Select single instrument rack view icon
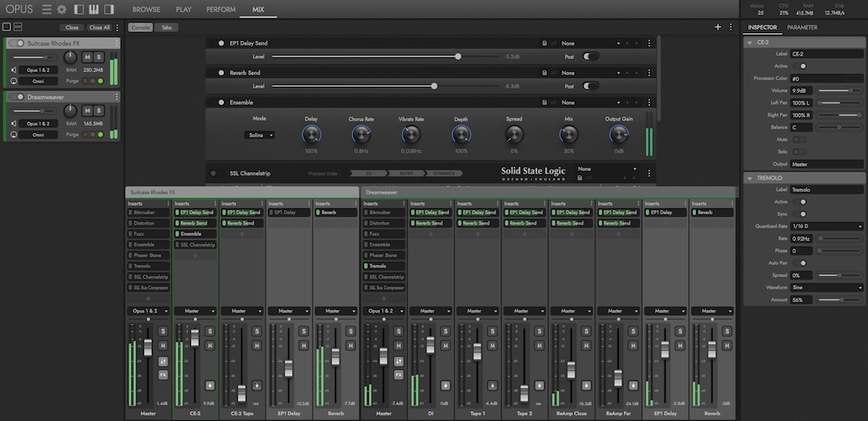 click(7, 27)
